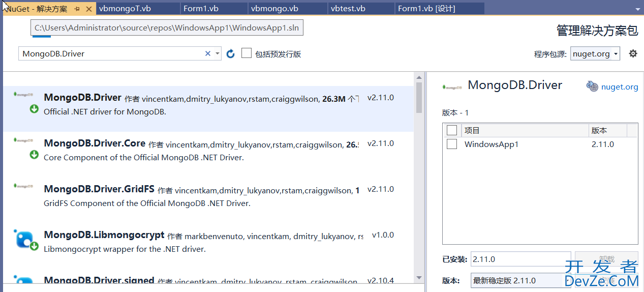
Task: Click v2.10.4 version of MongoDB.Driver.signed
Action: (381, 281)
